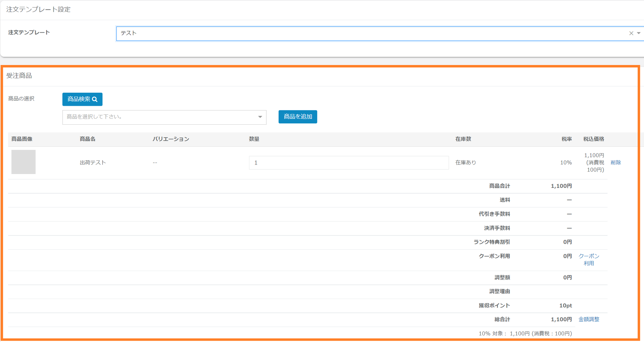The width and height of the screenshot is (644, 342).
Task: Open the クーポン利用 link
Action: pyautogui.click(x=589, y=260)
